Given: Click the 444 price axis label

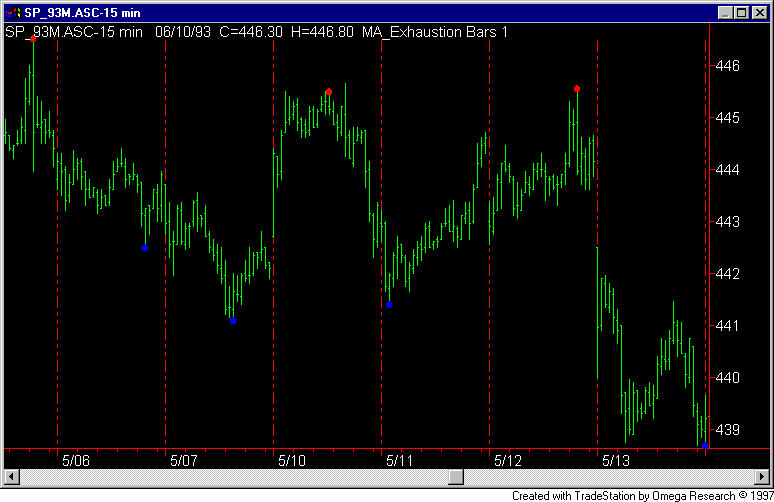Looking at the screenshot, I should click(x=728, y=170).
